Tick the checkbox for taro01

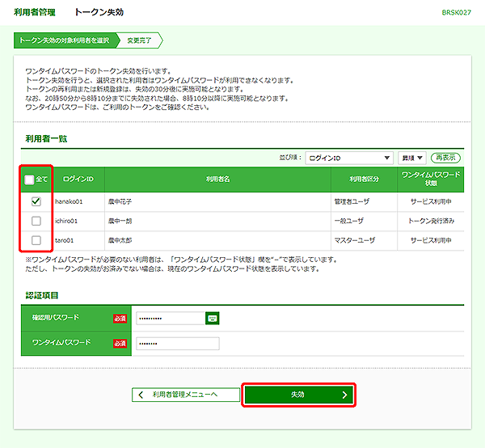(36, 240)
